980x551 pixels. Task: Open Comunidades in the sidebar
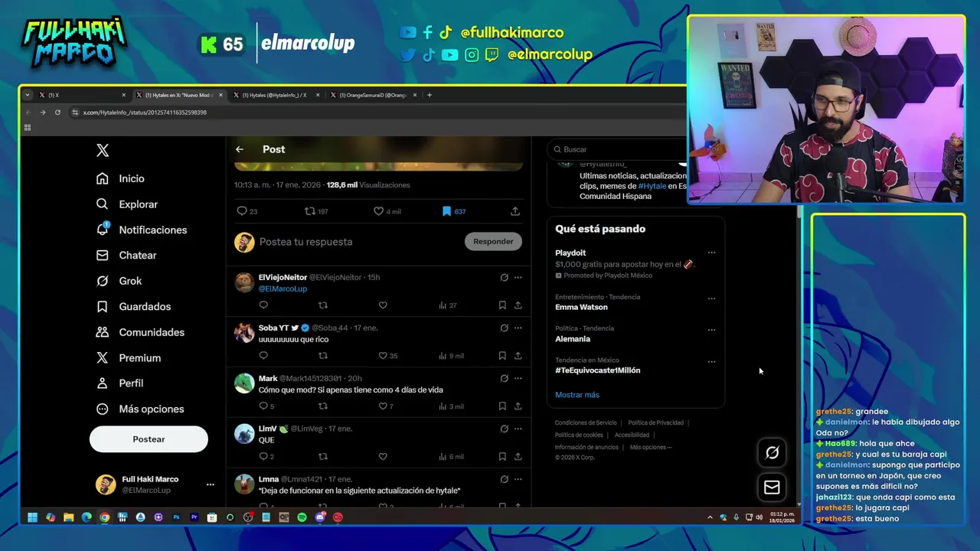click(x=140, y=332)
